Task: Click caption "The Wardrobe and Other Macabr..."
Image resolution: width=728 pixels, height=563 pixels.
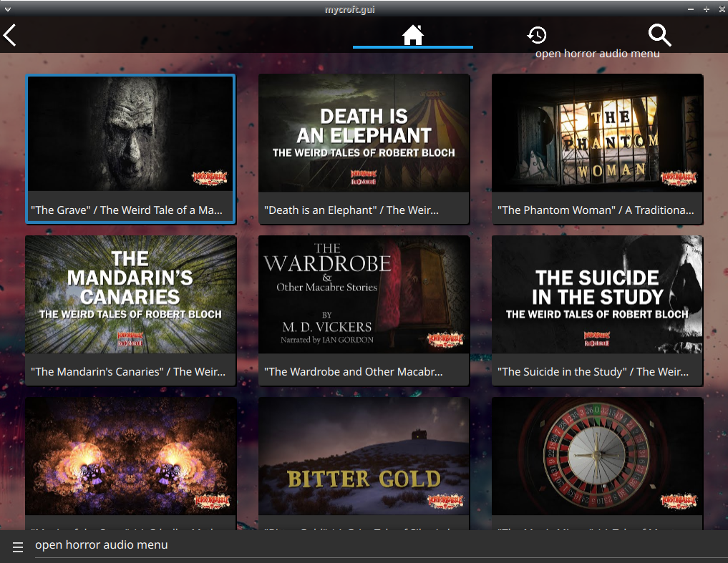Action: click(x=354, y=372)
